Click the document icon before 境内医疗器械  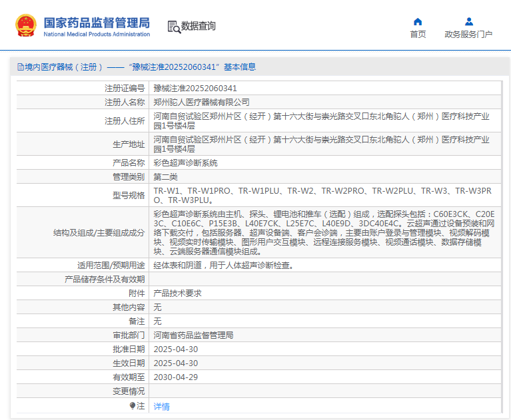(20, 67)
